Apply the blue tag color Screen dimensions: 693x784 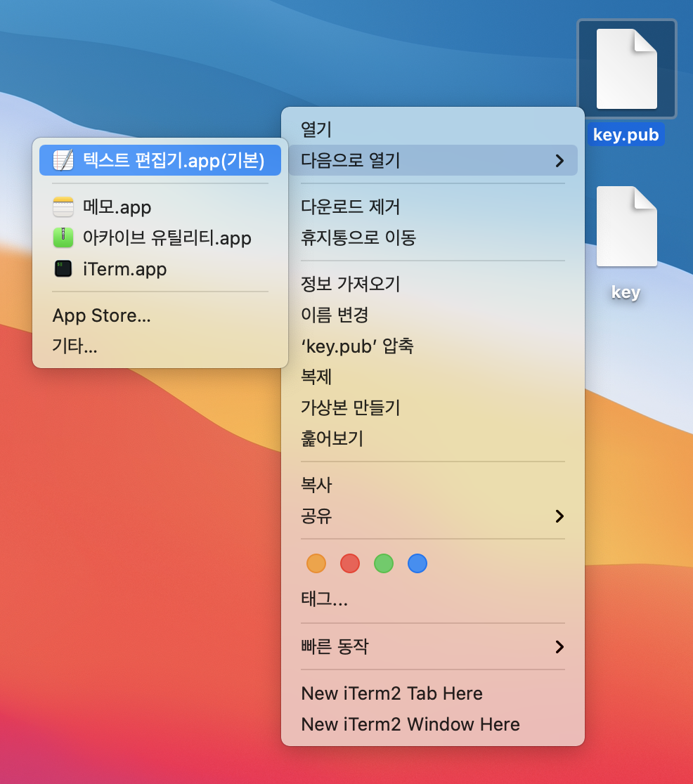[417, 563]
